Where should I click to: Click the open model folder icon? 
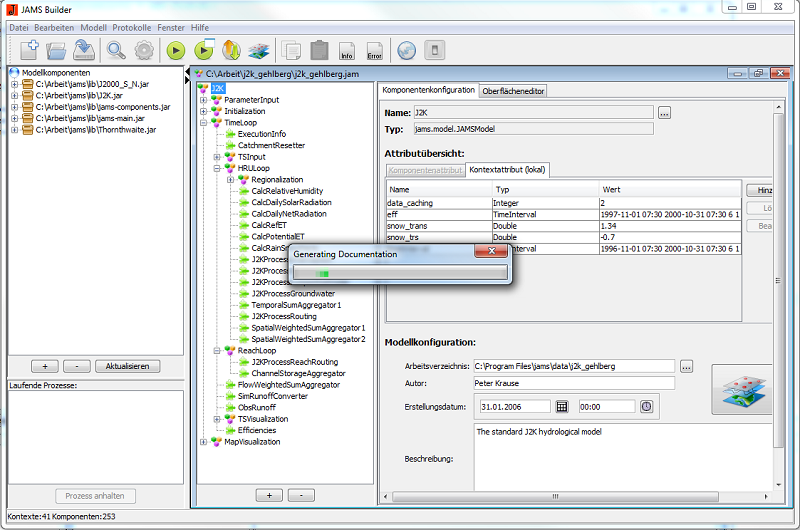pos(57,49)
